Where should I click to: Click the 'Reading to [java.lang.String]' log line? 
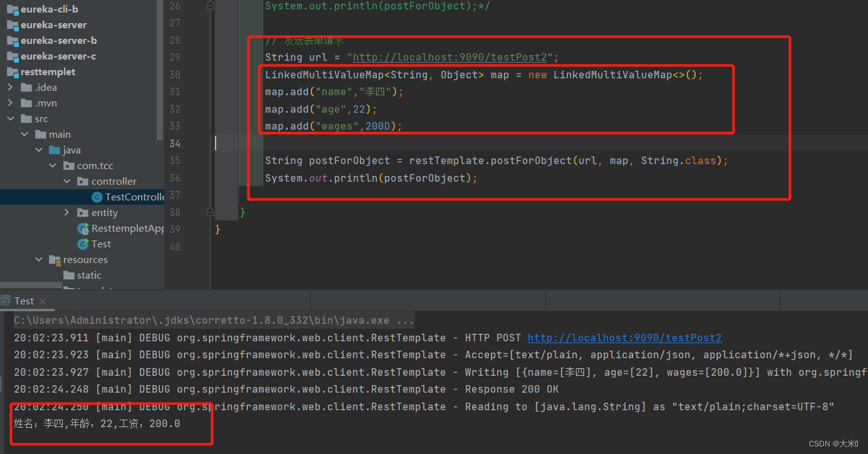click(424, 406)
